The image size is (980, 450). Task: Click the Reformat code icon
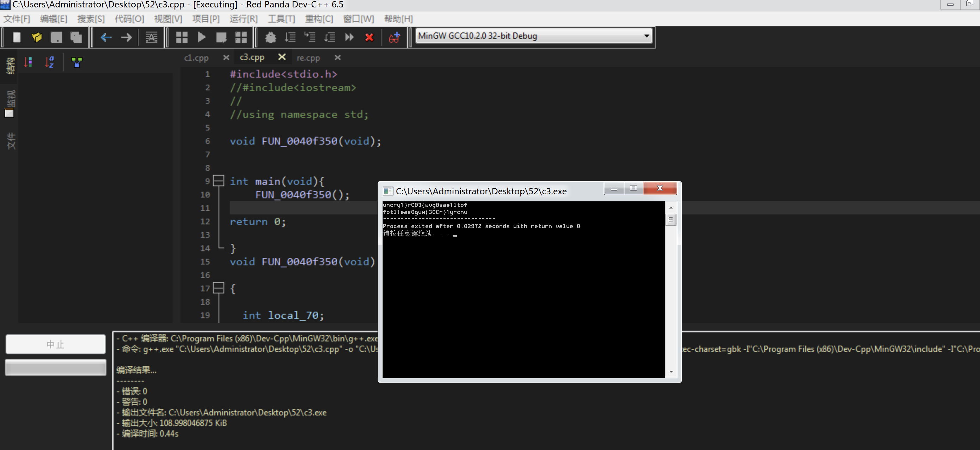(x=152, y=37)
